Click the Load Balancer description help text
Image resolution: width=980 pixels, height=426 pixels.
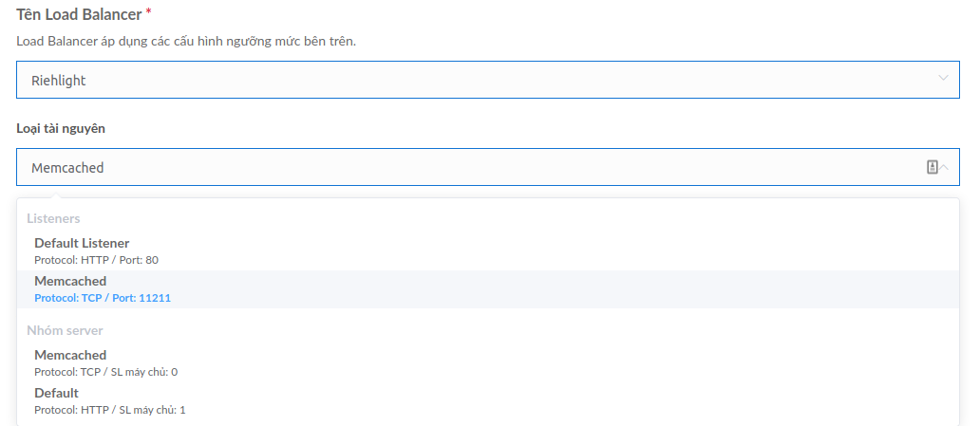pyautogui.click(x=186, y=42)
